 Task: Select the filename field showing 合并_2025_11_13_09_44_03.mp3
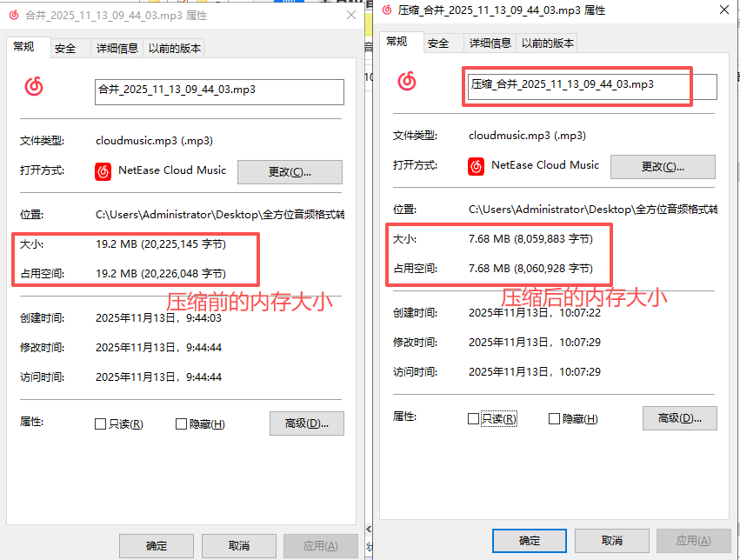[x=219, y=92]
